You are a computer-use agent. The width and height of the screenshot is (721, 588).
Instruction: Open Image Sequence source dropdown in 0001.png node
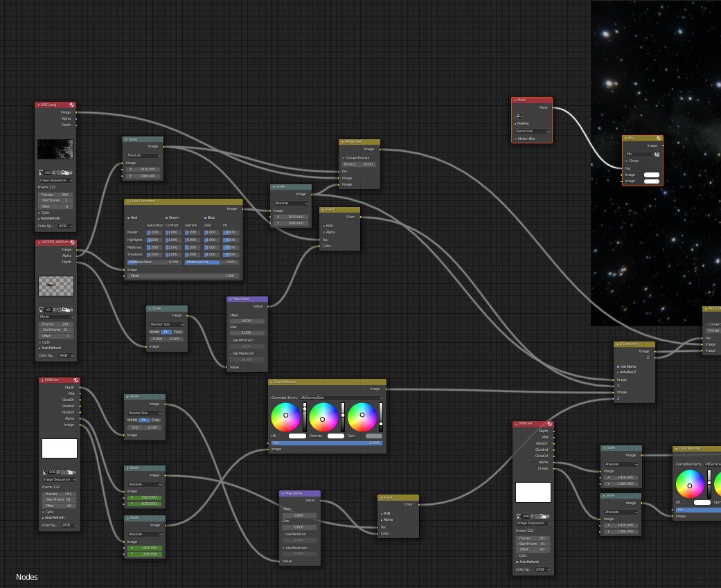(x=55, y=180)
